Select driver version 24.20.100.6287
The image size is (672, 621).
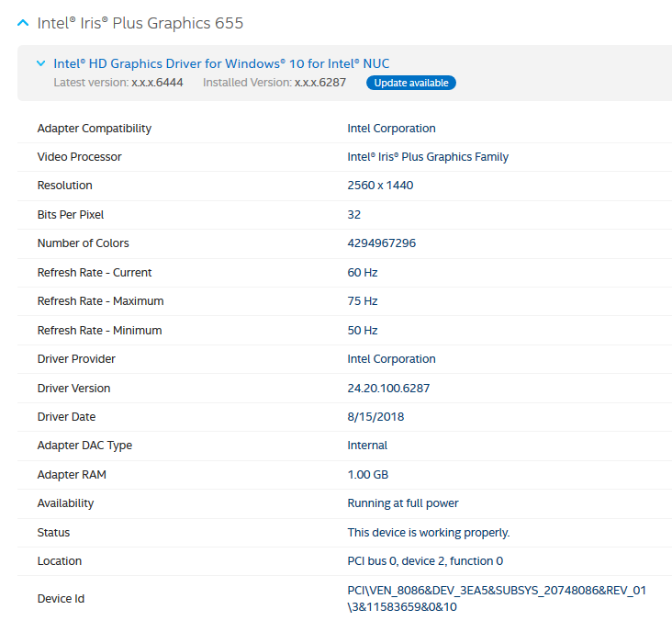[388, 388]
